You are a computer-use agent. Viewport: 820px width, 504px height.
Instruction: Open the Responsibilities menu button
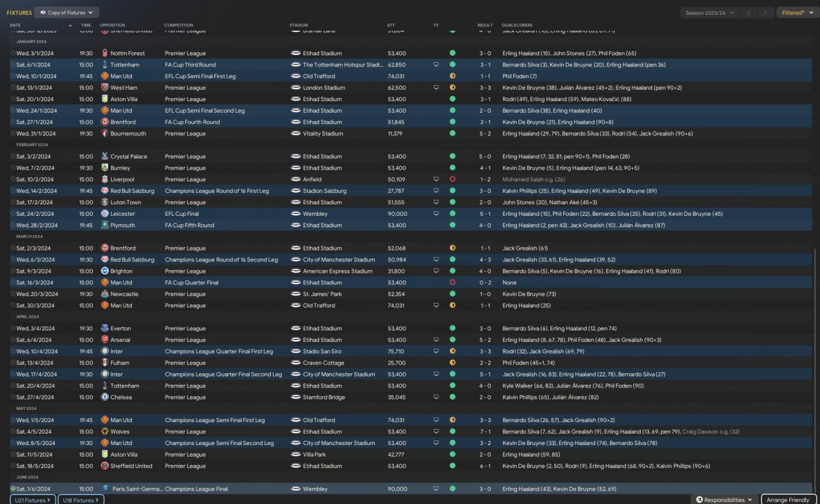pos(724,500)
